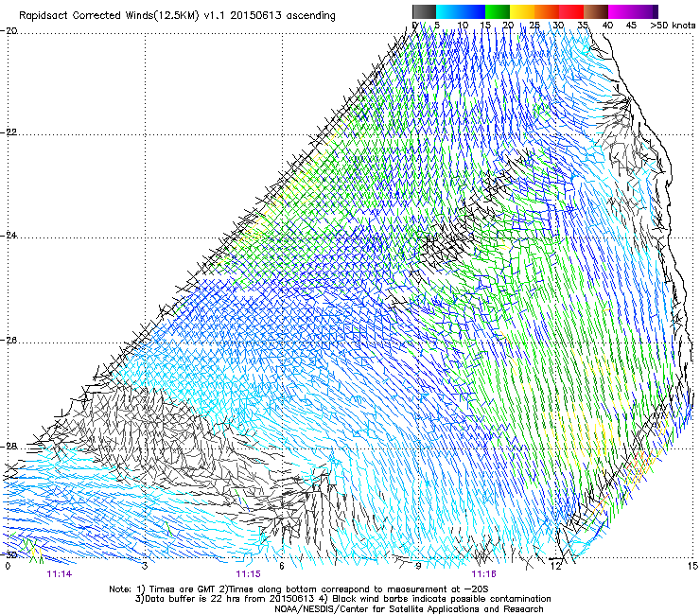700x615 pixels.
Task: Click the longitude label '12'
Action: [556, 567]
